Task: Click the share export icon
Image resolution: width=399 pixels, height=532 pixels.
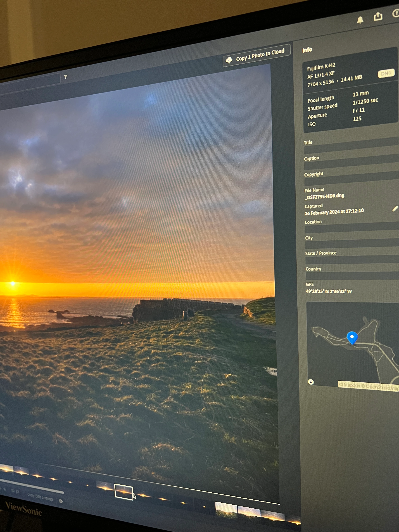Action: [378, 16]
